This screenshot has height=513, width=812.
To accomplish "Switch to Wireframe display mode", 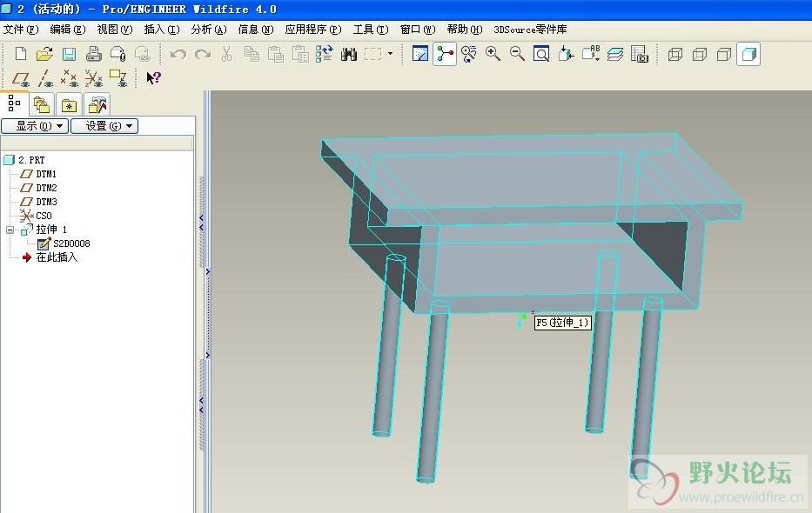I will (675, 54).
